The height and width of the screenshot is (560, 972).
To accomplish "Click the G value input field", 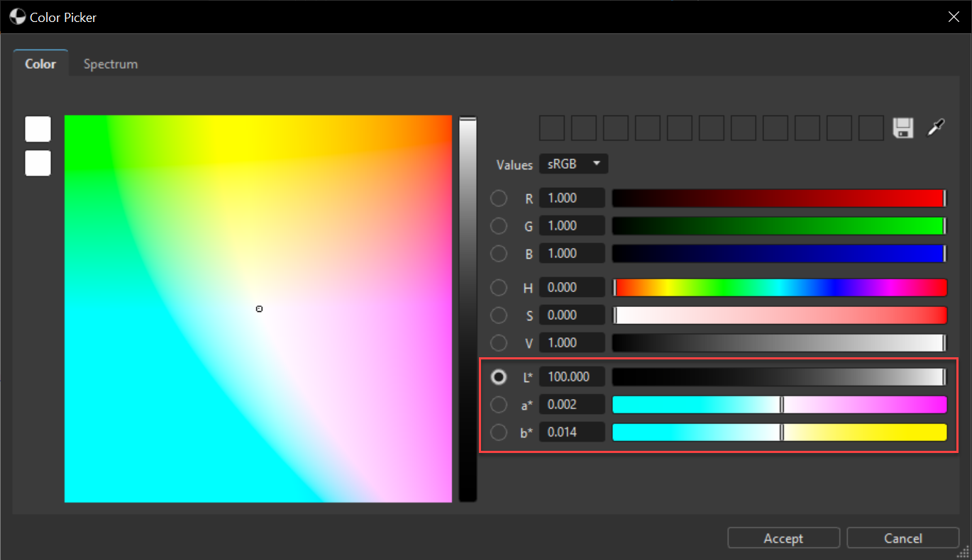I will [x=572, y=225].
